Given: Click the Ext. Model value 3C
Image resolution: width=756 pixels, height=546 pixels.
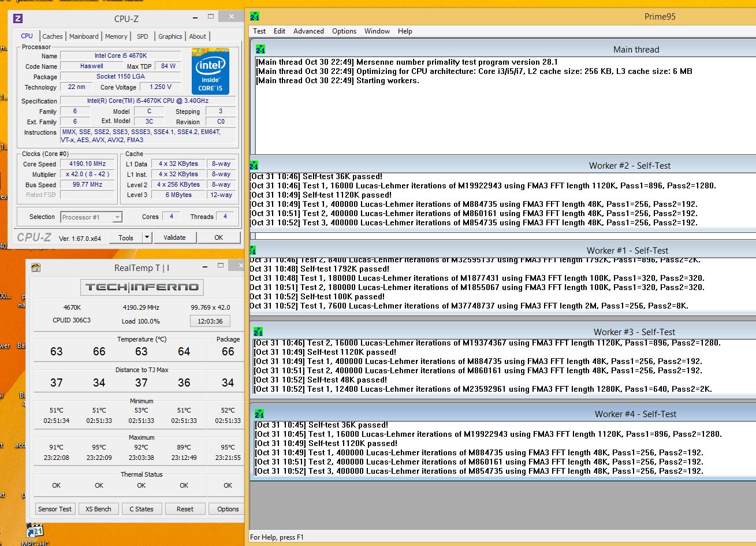Looking at the screenshot, I should coord(149,122).
